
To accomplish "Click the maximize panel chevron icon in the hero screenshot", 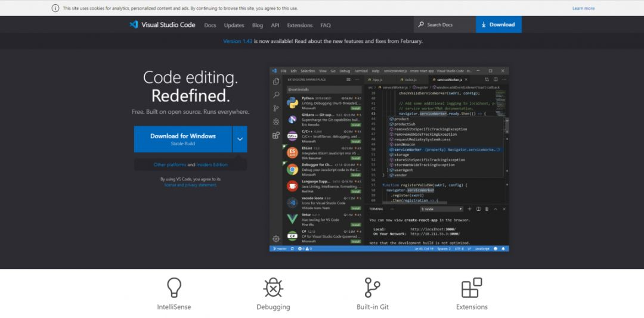I will [x=496, y=209].
